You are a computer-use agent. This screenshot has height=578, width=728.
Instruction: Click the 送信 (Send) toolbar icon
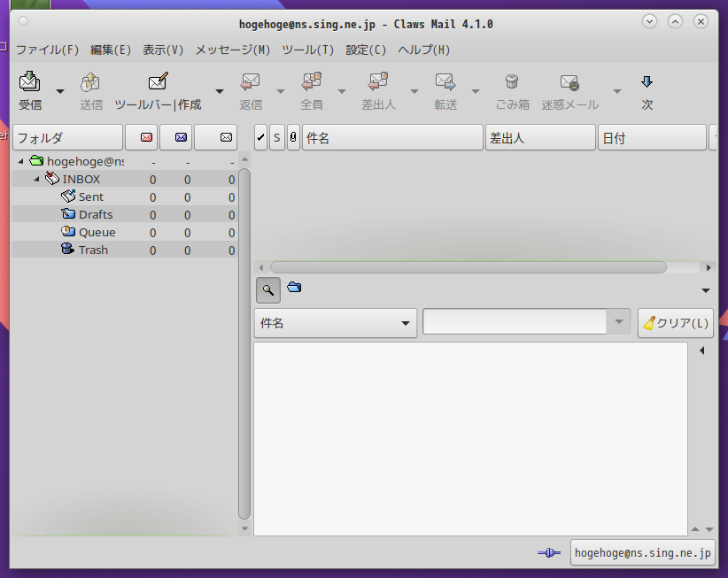click(90, 81)
